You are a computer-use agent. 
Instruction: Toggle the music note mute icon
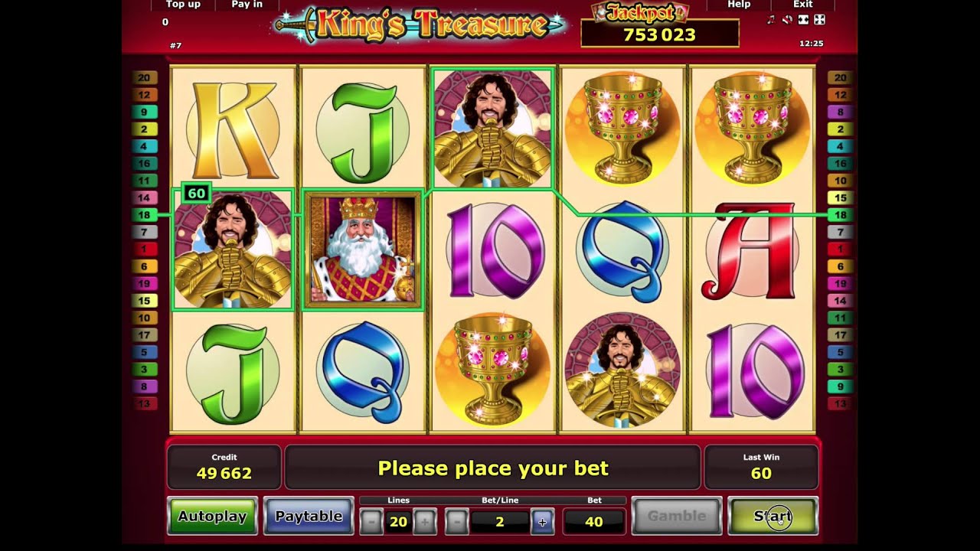771,20
